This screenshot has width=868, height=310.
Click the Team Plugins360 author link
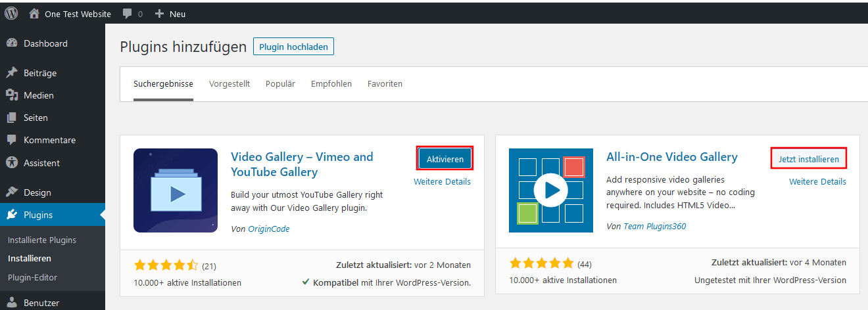(x=654, y=226)
